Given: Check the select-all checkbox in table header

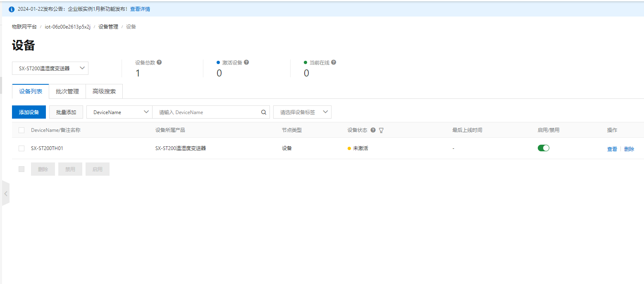Looking at the screenshot, I should 21,130.
